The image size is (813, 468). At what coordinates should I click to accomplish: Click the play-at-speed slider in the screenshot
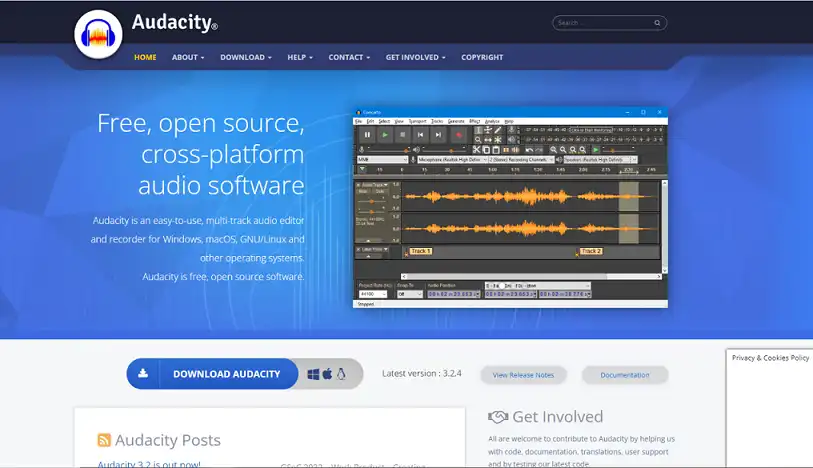coord(618,149)
